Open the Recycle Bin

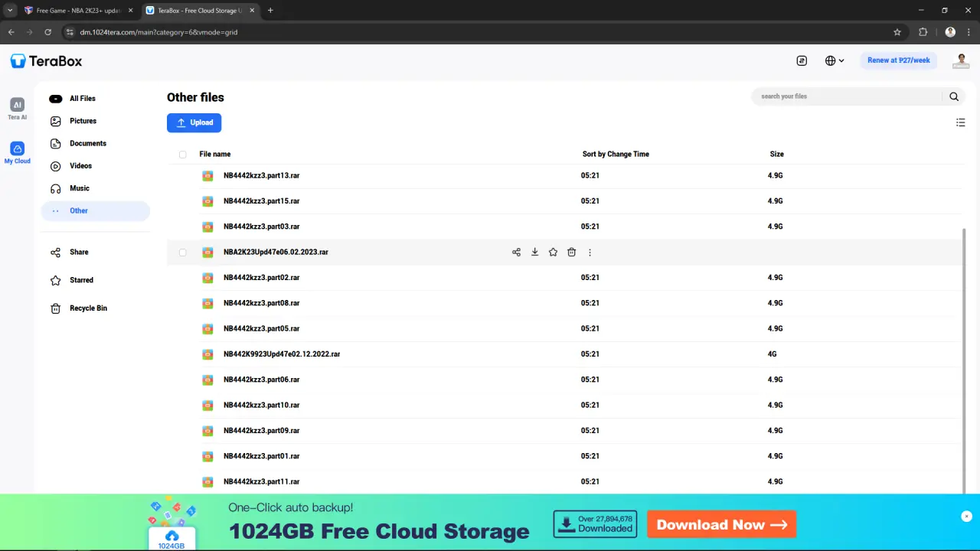tap(95, 308)
